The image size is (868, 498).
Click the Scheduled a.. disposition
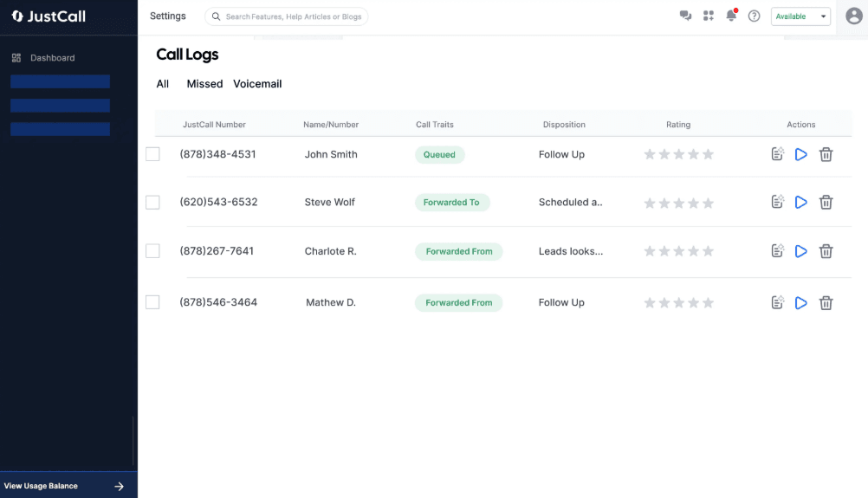[x=571, y=202]
